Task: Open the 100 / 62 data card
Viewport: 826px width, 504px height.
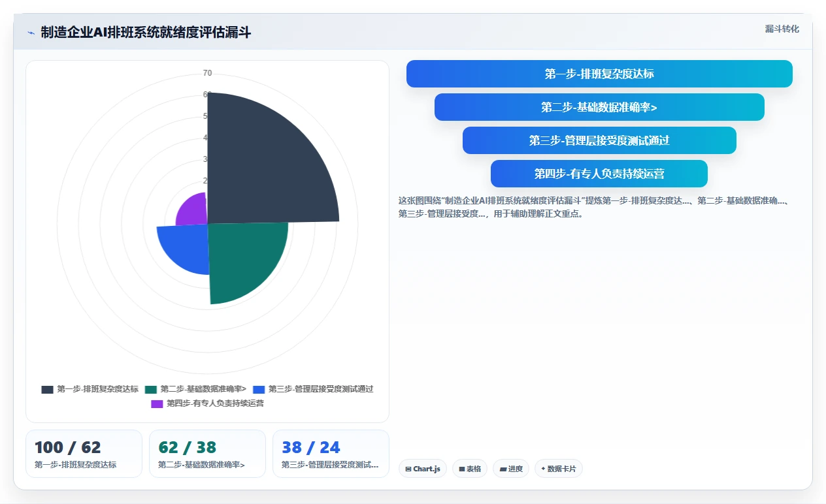Action: pos(84,454)
